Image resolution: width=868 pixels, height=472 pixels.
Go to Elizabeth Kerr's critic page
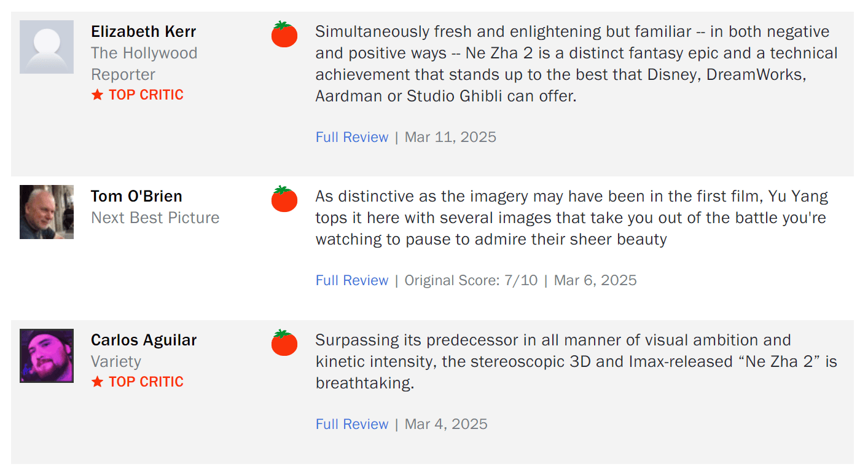click(144, 31)
